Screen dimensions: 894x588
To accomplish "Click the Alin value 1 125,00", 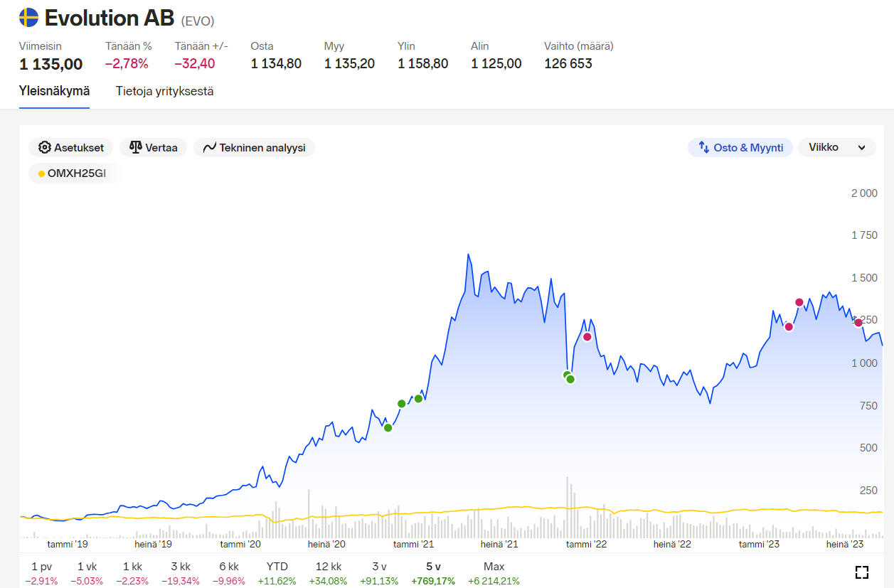I will coord(496,64).
